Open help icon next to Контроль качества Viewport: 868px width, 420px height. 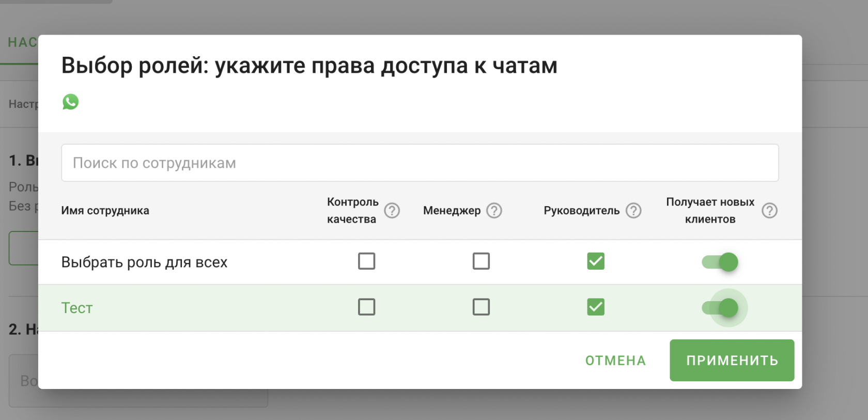392,211
